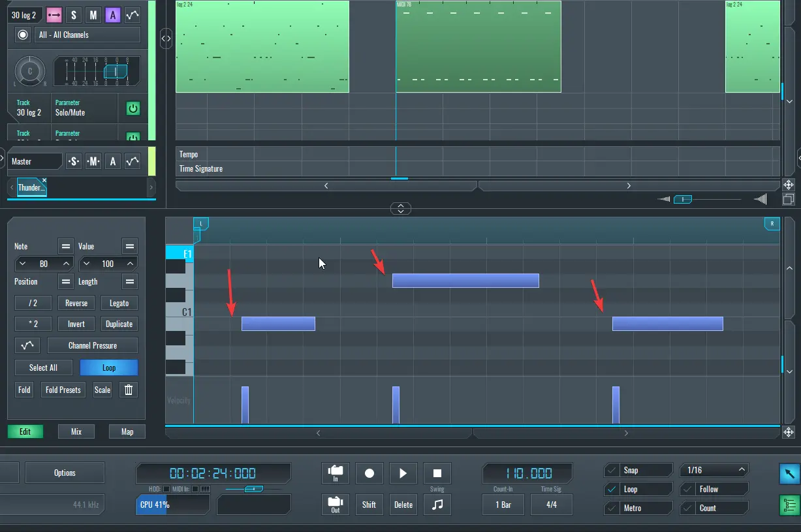Image resolution: width=801 pixels, height=532 pixels.
Task: Click the Length options menu icon
Action: pos(130,281)
